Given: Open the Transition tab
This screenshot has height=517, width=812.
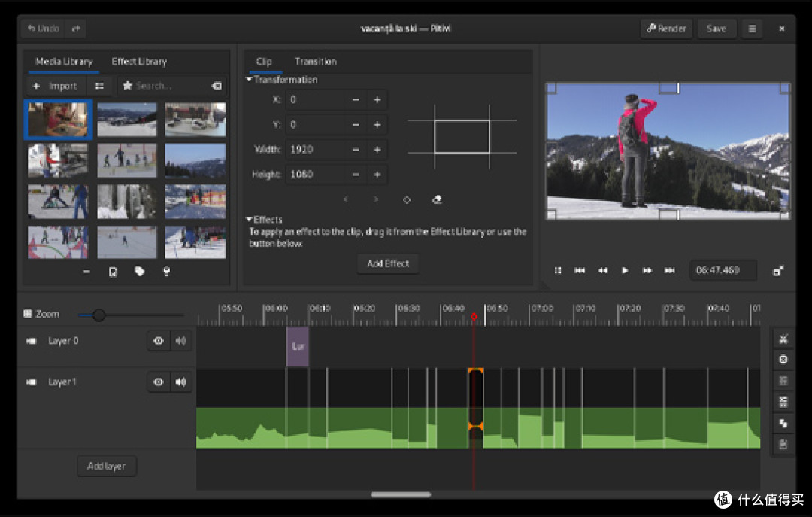Looking at the screenshot, I should coord(315,61).
